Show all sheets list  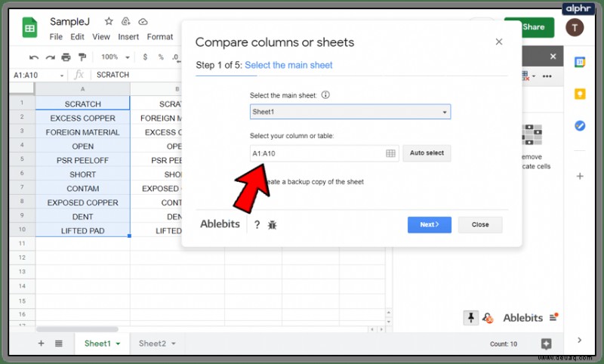pyautogui.click(x=59, y=343)
